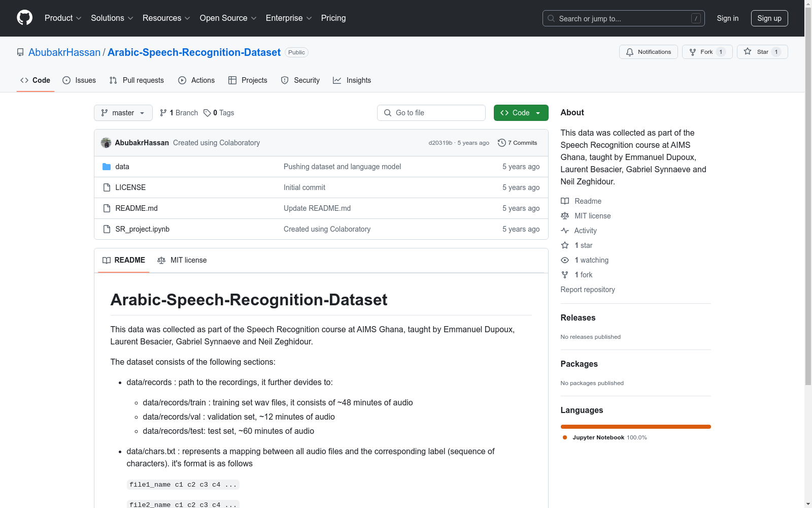
Task: Click the star count badge
Action: (x=776, y=52)
